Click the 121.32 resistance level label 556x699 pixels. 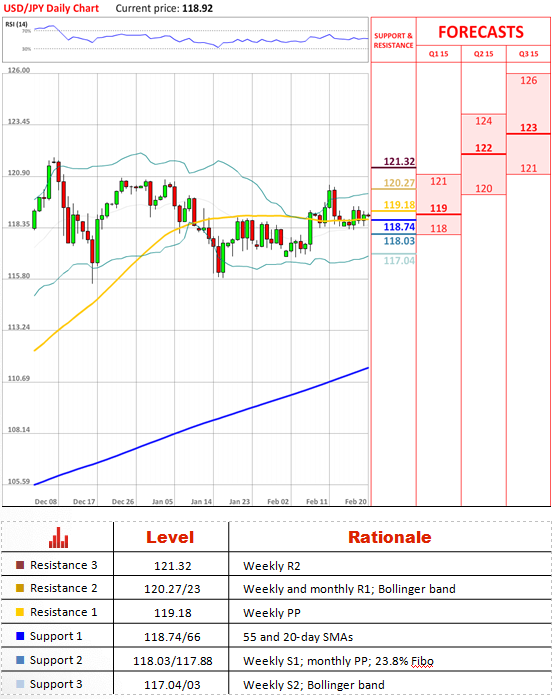point(399,161)
